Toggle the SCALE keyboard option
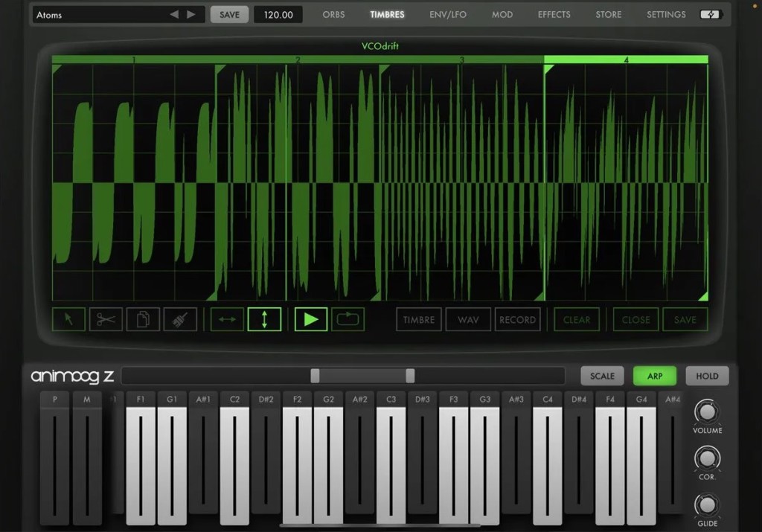Image resolution: width=762 pixels, height=532 pixels. coord(602,376)
